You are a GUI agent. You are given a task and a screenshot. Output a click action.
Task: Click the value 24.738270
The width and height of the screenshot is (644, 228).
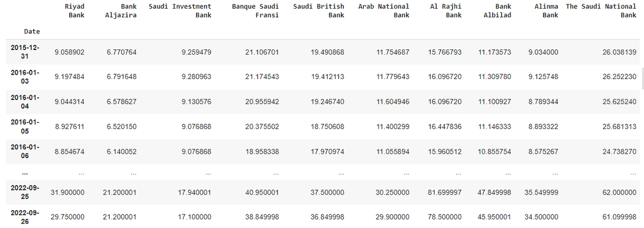[619, 151]
